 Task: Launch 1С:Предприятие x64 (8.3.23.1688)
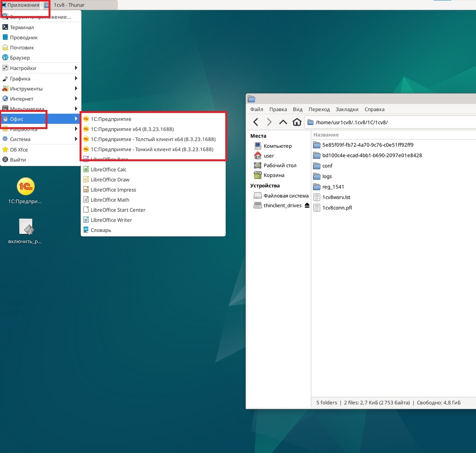click(153, 129)
